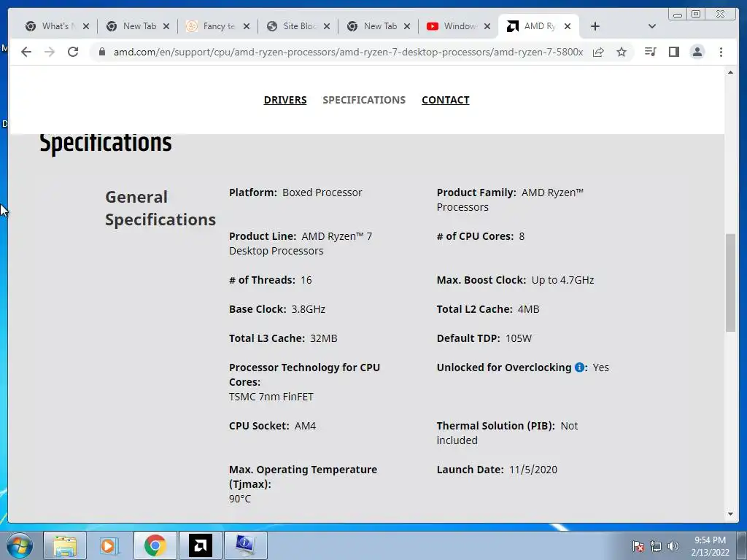The height and width of the screenshot is (560, 747).
Task: Open Windows Explorer from taskbar
Action: point(65,545)
